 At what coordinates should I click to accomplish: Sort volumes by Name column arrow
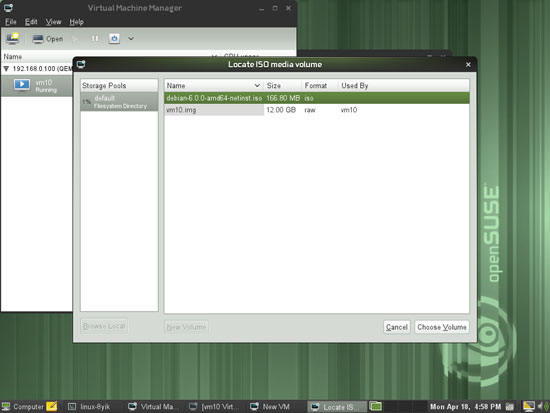pyautogui.click(x=257, y=85)
